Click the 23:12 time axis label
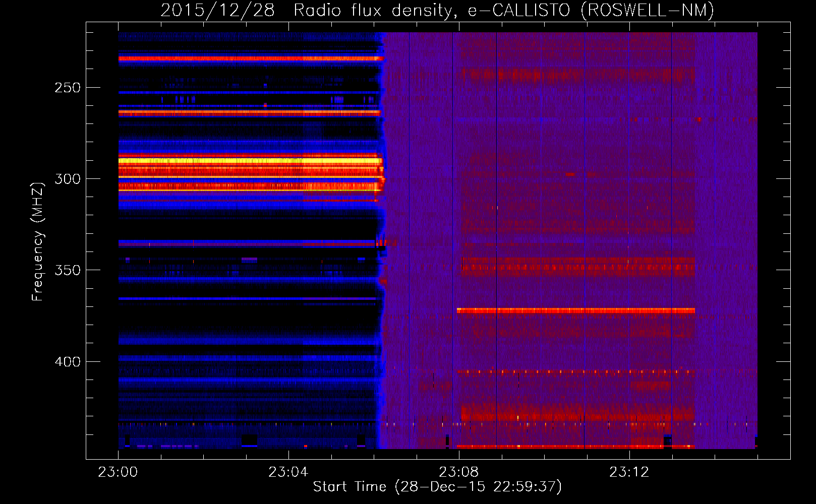 click(629, 472)
